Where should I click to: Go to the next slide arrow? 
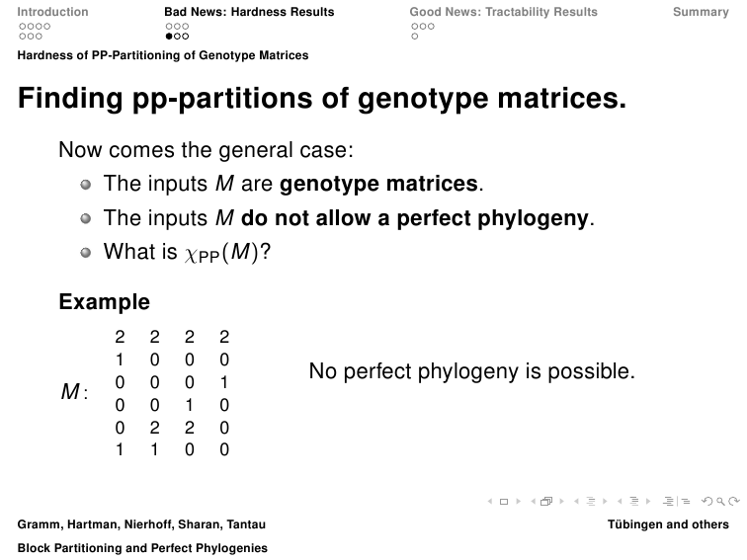click(x=519, y=501)
